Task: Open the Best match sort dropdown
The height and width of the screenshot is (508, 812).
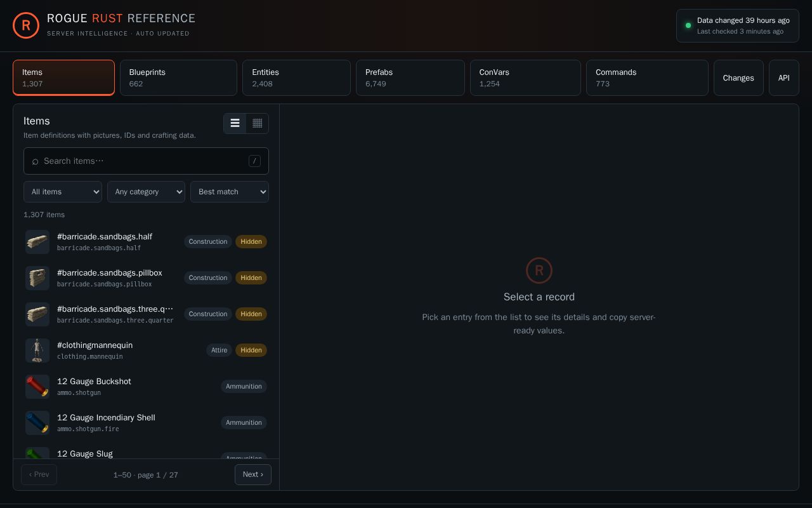Action: (x=230, y=192)
